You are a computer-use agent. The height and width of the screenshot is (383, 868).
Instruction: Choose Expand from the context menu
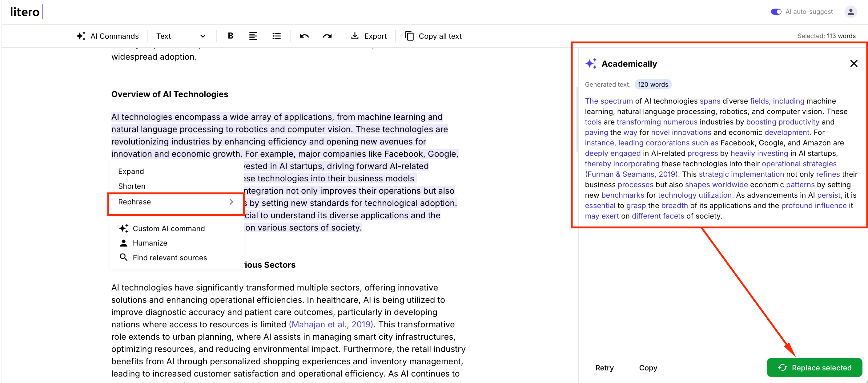(131, 171)
